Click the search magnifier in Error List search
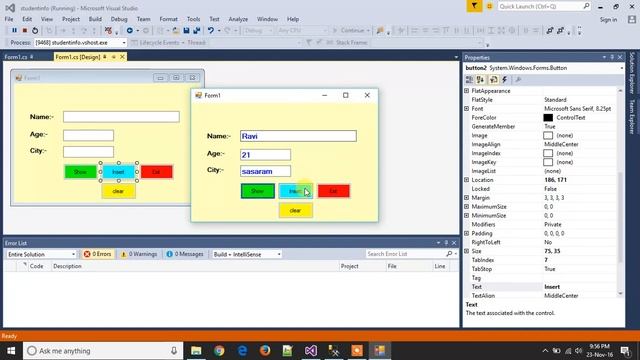 pos(449,254)
